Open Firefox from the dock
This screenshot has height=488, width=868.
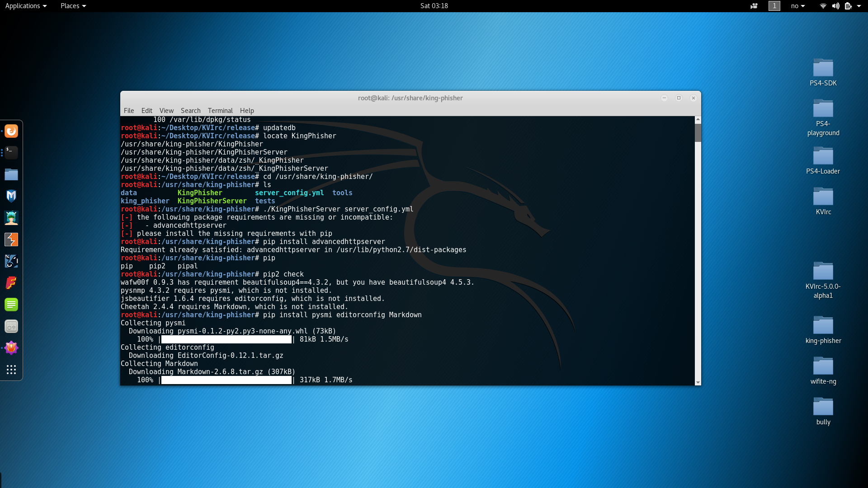click(11, 131)
